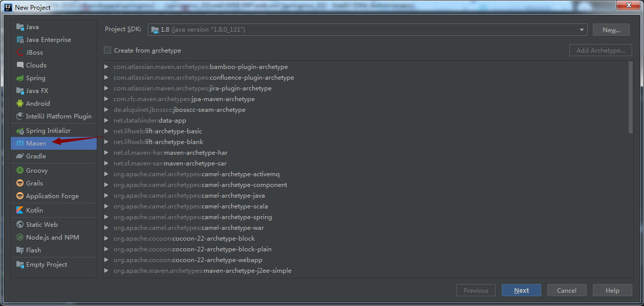Viewport: 644px width, 306px height.
Task: Open Help for New Project
Action: tap(612, 290)
